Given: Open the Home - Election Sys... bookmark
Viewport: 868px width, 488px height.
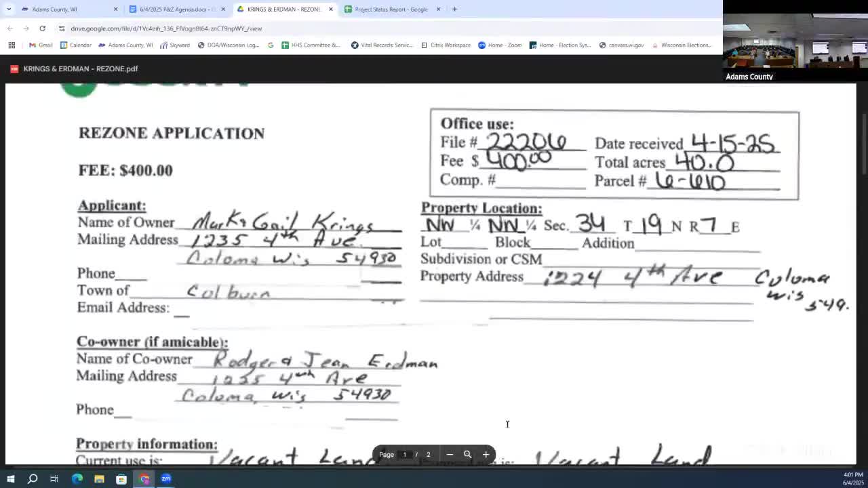Looking at the screenshot, I should point(560,45).
